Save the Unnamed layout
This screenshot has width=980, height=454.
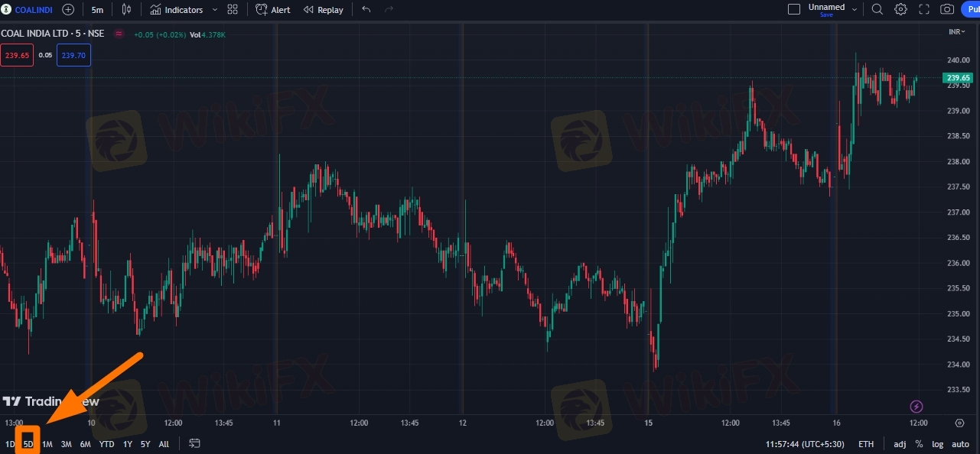(826, 15)
